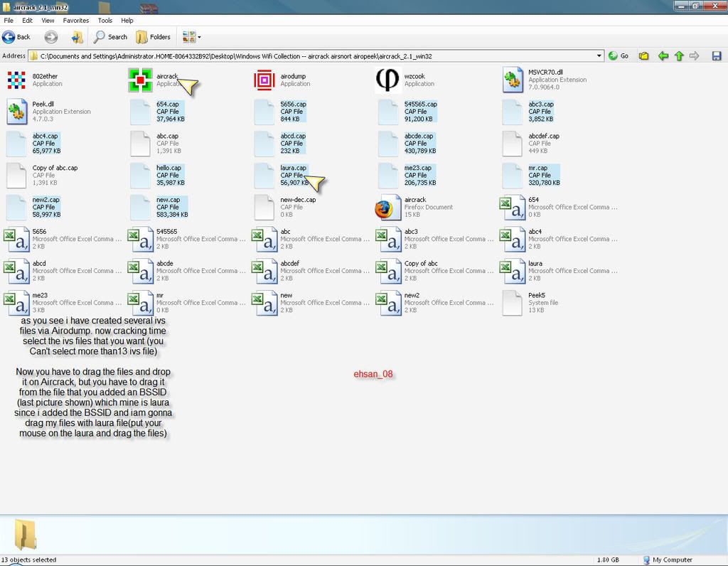Select the hello.cap file name
728x566 pixels.
tap(168, 168)
